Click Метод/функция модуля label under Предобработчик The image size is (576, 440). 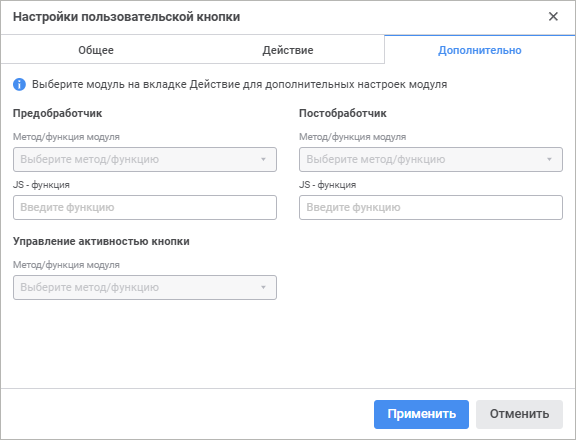pyautogui.click(x=66, y=137)
